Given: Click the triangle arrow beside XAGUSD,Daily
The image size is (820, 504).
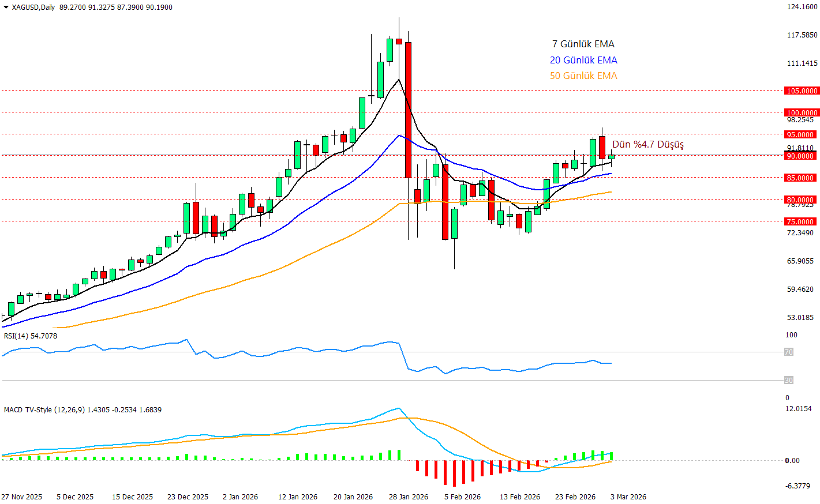Looking at the screenshot, I should (6, 7).
